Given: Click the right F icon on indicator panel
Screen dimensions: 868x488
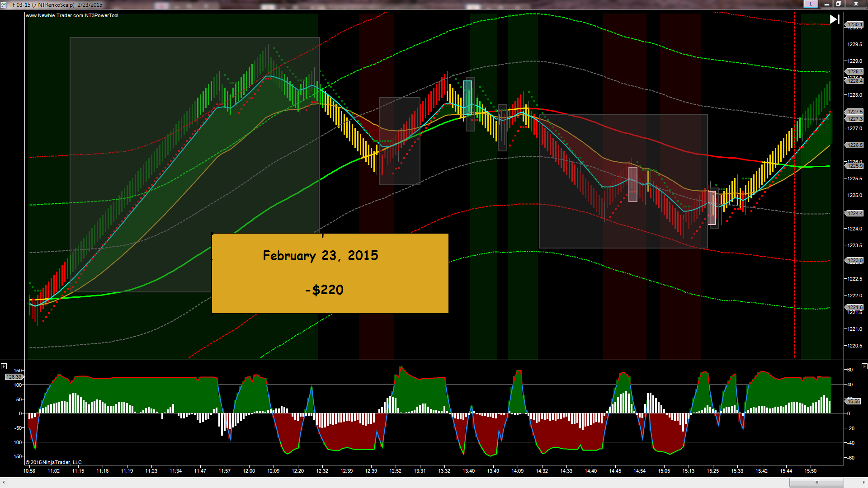Looking at the screenshot, I should coord(864,366).
